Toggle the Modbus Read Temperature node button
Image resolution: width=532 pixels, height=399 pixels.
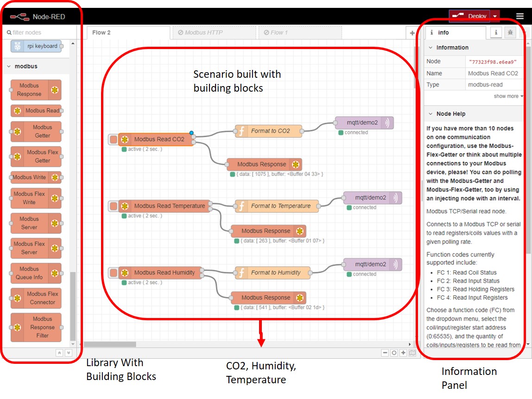point(114,206)
